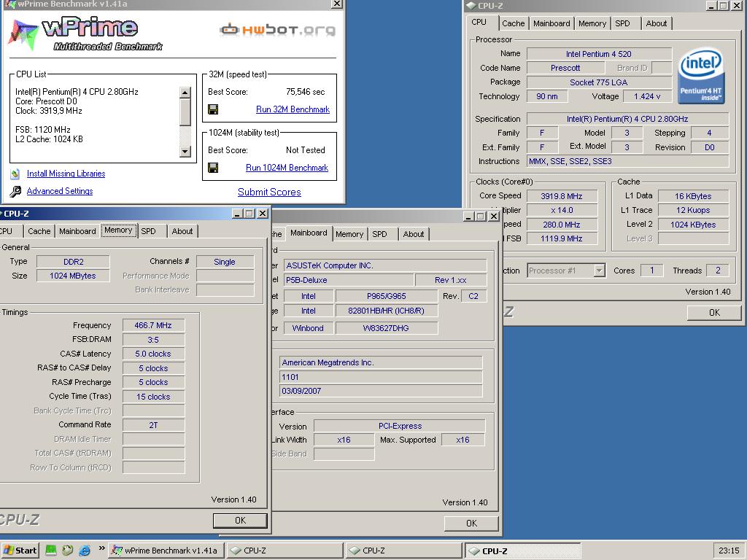Click the Level 2 cache value 1024 KBytes
Viewport: 747px width, 560px height.
(x=693, y=225)
